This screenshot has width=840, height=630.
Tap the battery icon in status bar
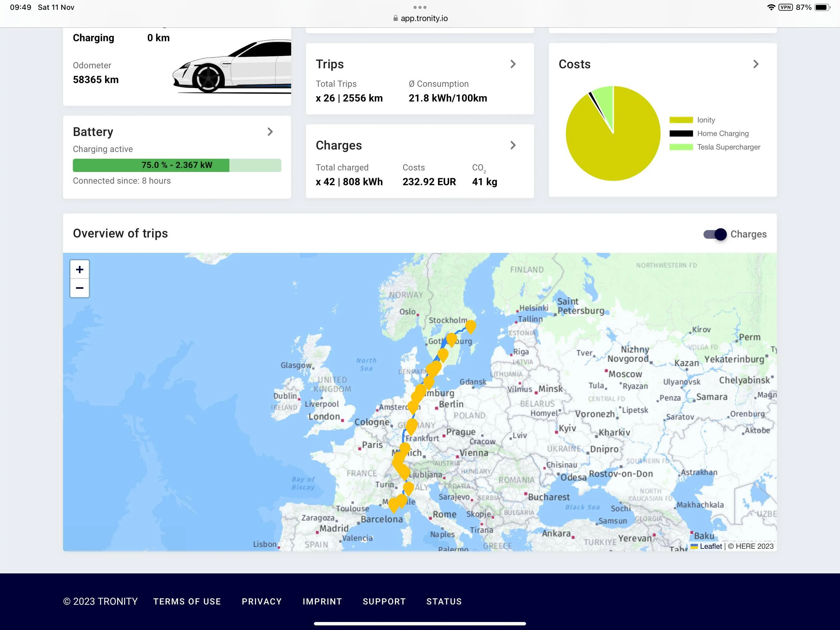tap(822, 7)
